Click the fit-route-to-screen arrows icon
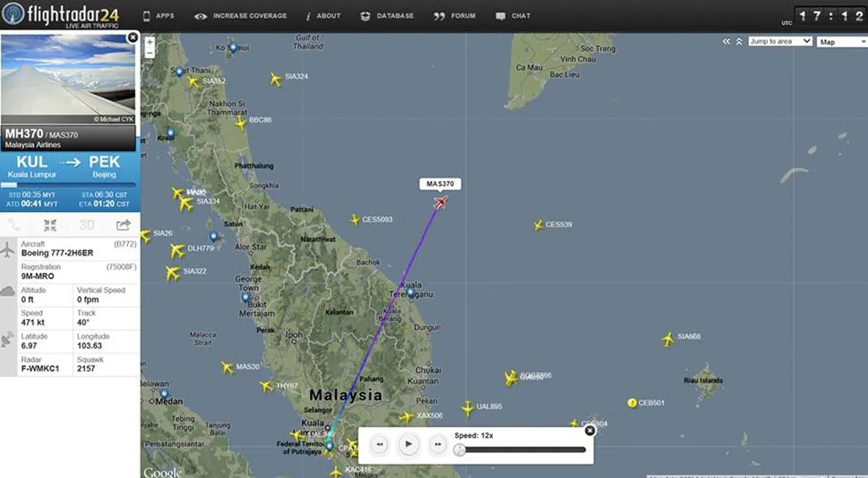The image size is (868, 478). pos(50,225)
